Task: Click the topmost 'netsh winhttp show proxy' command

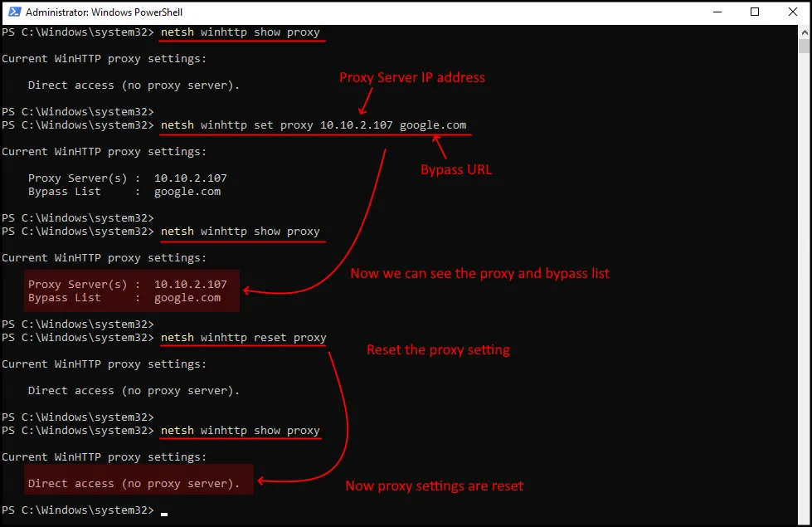Action: tap(240, 32)
